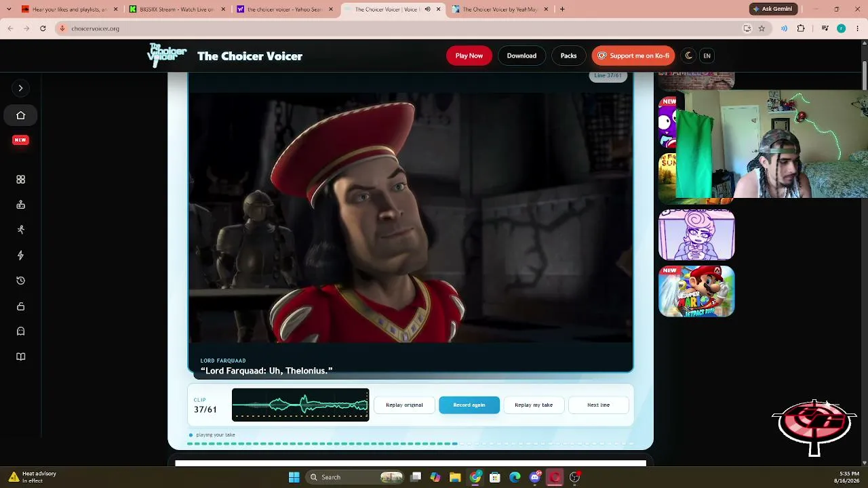The width and height of the screenshot is (868, 488).
Task: Click the taskbar Search box
Action: (x=356, y=477)
